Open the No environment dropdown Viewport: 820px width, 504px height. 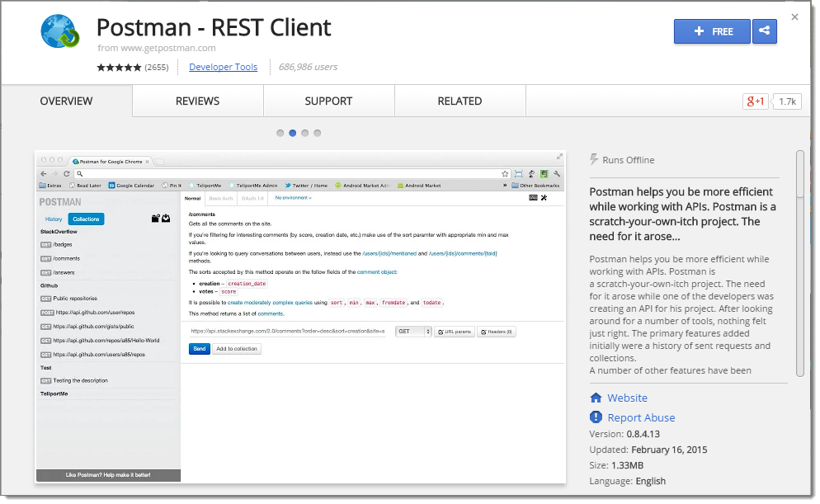coord(294,198)
